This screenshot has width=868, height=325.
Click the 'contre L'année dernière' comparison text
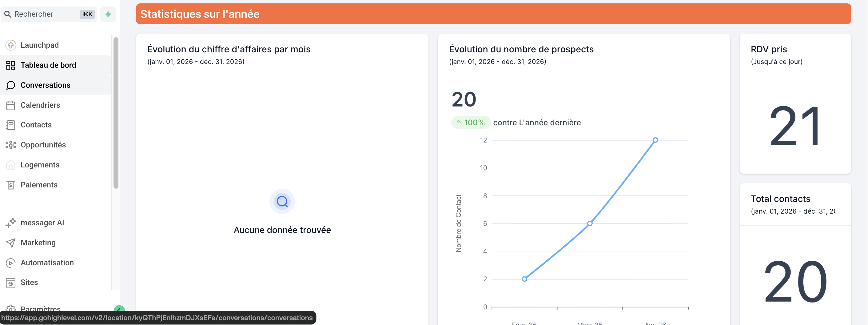(537, 122)
